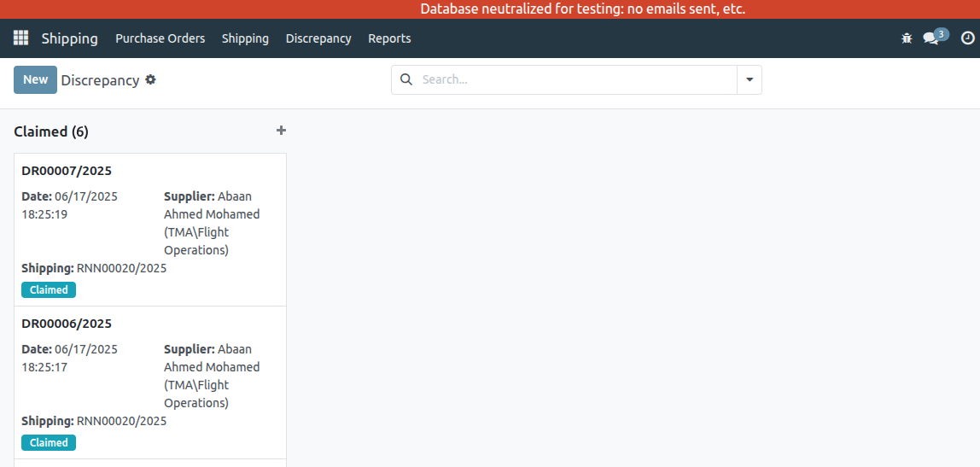980x467 pixels.
Task: Click the Shipping app title
Action: click(x=69, y=38)
